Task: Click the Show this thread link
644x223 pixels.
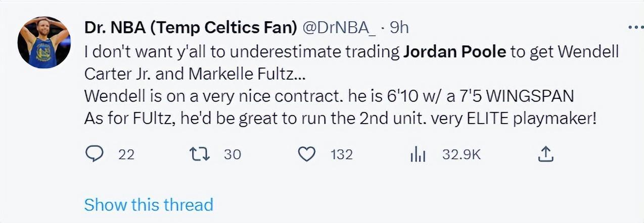Action: [149, 205]
